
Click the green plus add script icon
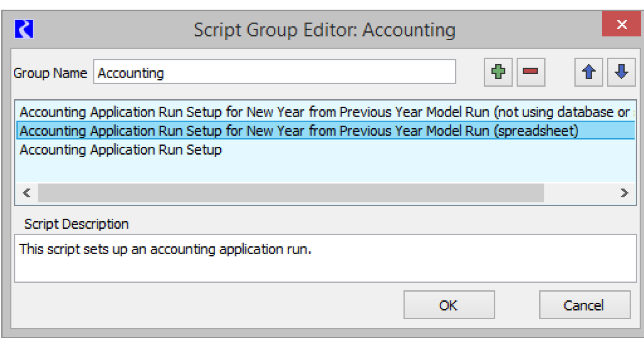pos(498,72)
